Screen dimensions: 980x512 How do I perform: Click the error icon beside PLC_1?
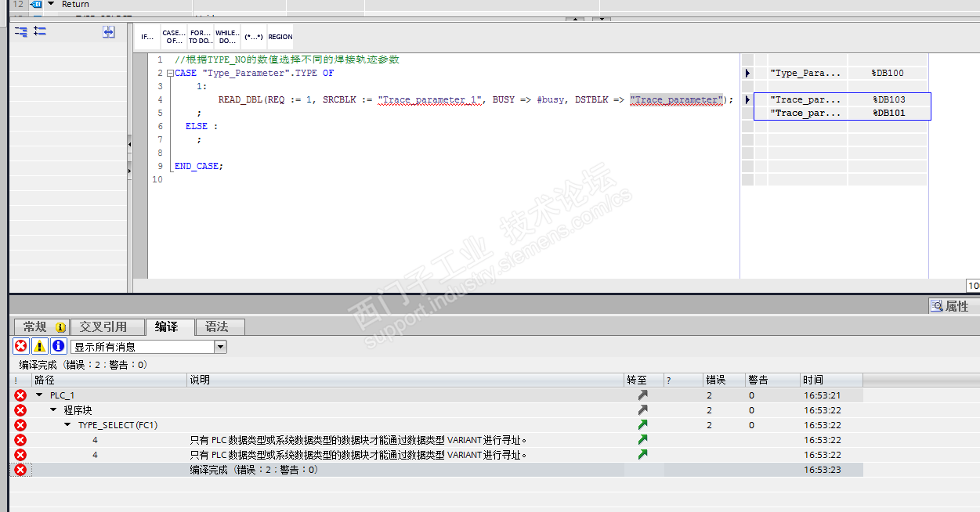pyautogui.click(x=20, y=395)
